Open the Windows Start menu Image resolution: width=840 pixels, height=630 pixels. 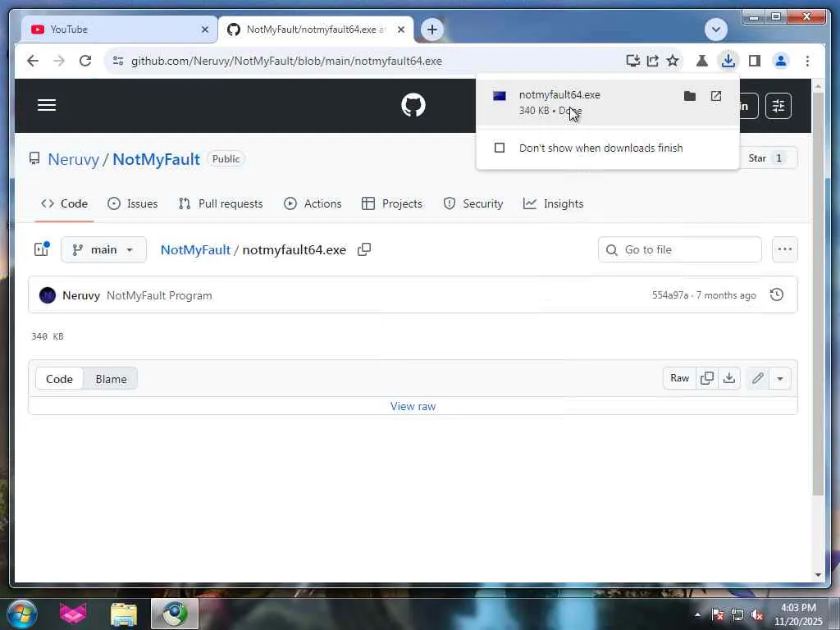click(x=22, y=614)
